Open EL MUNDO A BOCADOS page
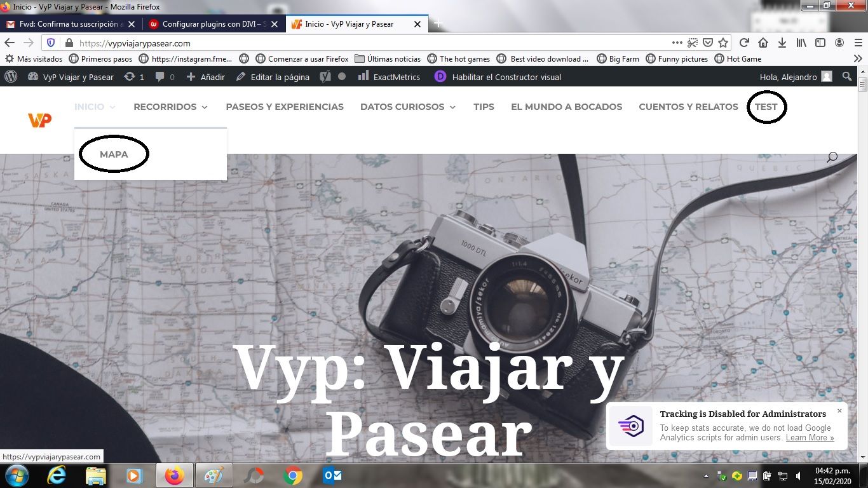The height and width of the screenshot is (488, 868). pyautogui.click(x=567, y=107)
